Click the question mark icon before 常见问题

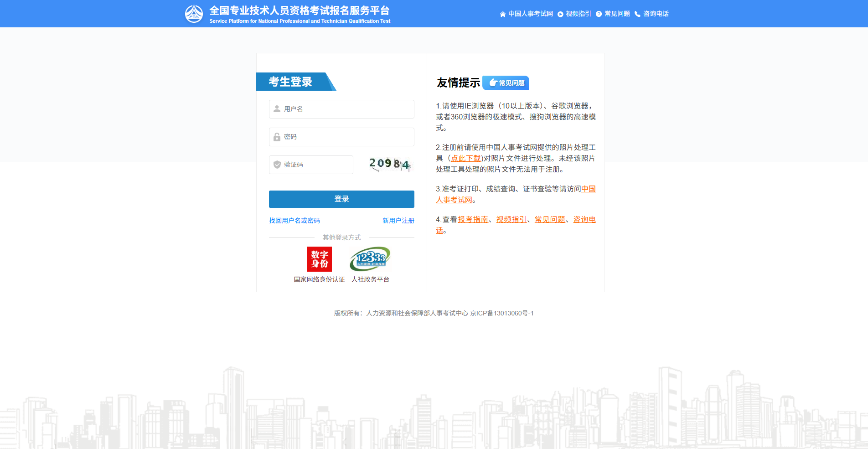coord(598,14)
